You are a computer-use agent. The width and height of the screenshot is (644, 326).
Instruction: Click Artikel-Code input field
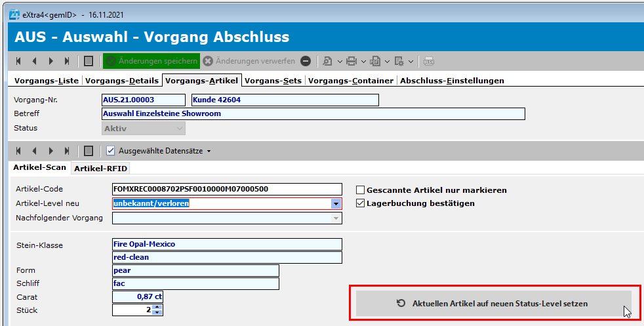[x=227, y=190]
